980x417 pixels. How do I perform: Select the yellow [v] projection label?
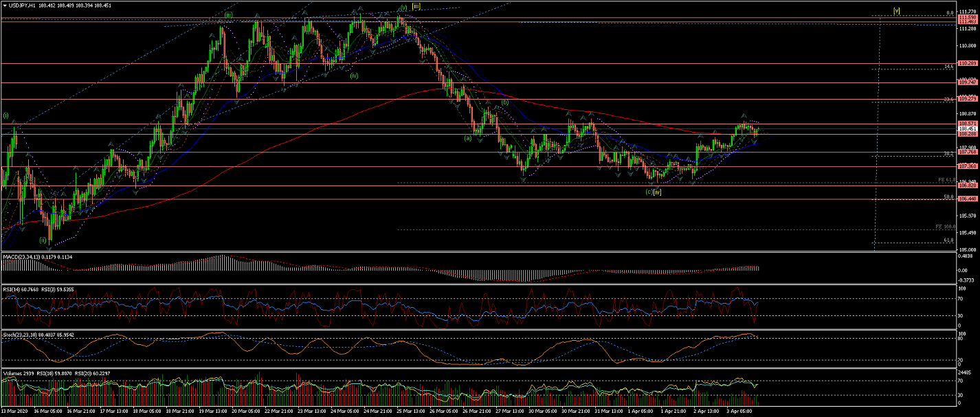pyautogui.click(x=897, y=11)
